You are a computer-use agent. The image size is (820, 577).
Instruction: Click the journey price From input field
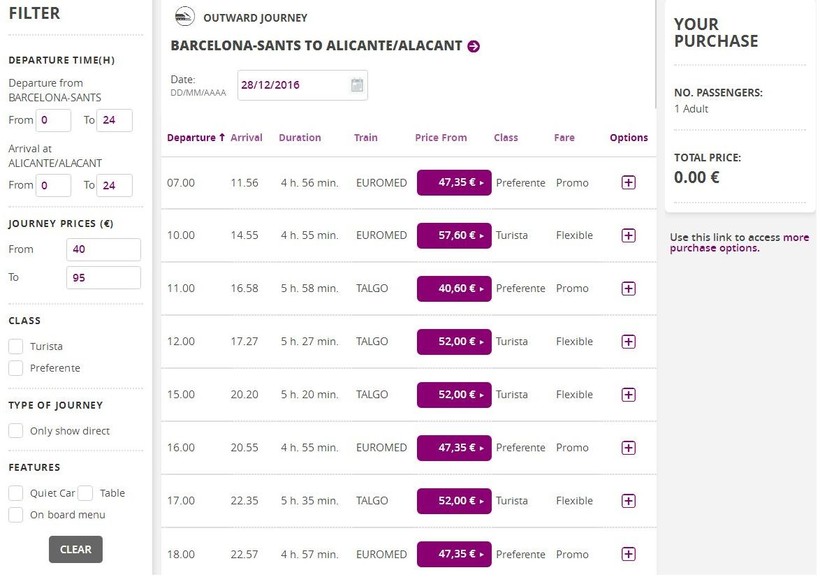(x=104, y=250)
